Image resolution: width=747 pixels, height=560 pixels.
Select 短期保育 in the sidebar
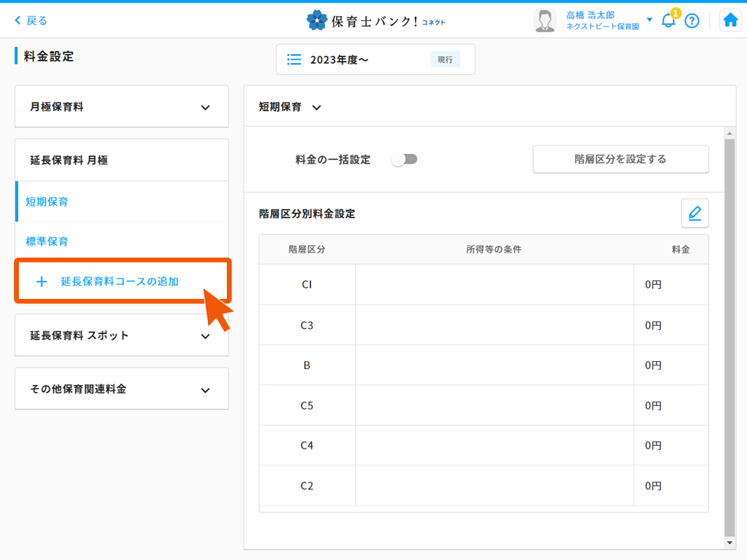point(47,202)
